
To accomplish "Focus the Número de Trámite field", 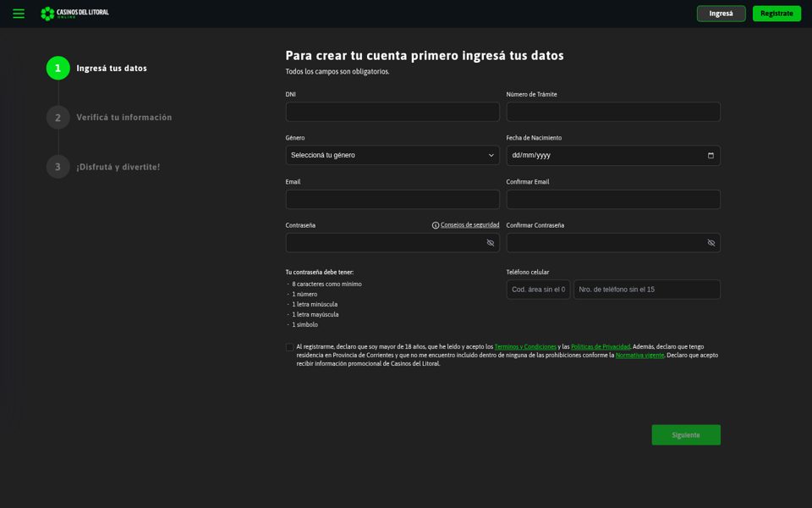I will (x=613, y=112).
